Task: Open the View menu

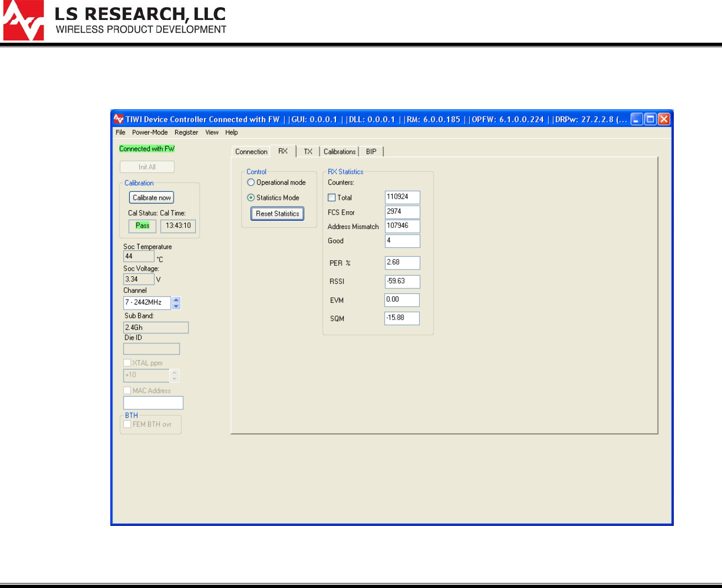Action: (x=212, y=133)
